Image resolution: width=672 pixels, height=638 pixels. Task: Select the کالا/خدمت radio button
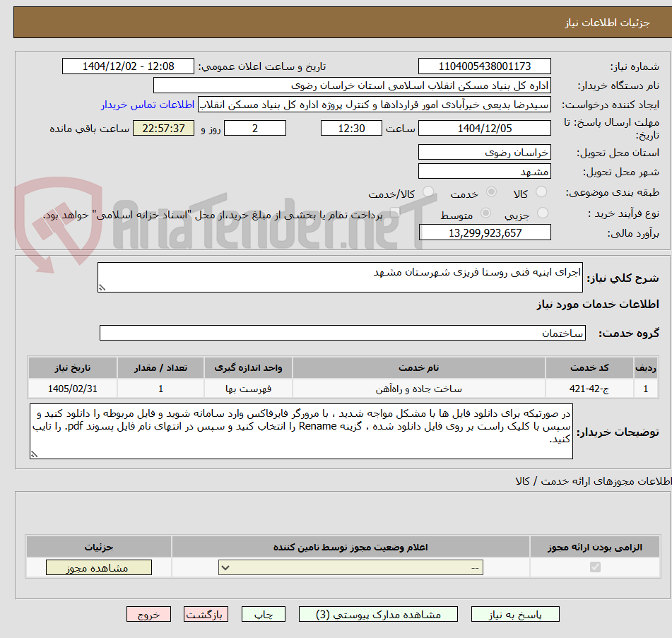click(428, 191)
